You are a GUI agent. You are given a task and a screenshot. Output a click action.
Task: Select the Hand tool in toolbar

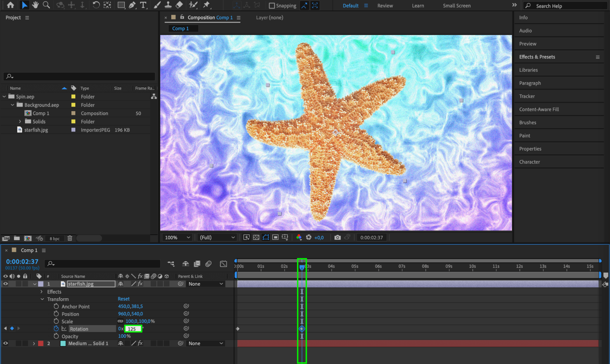point(35,5)
